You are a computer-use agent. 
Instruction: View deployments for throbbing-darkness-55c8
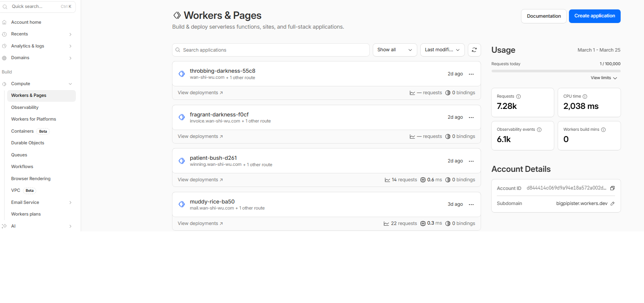(x=200, y=93)
